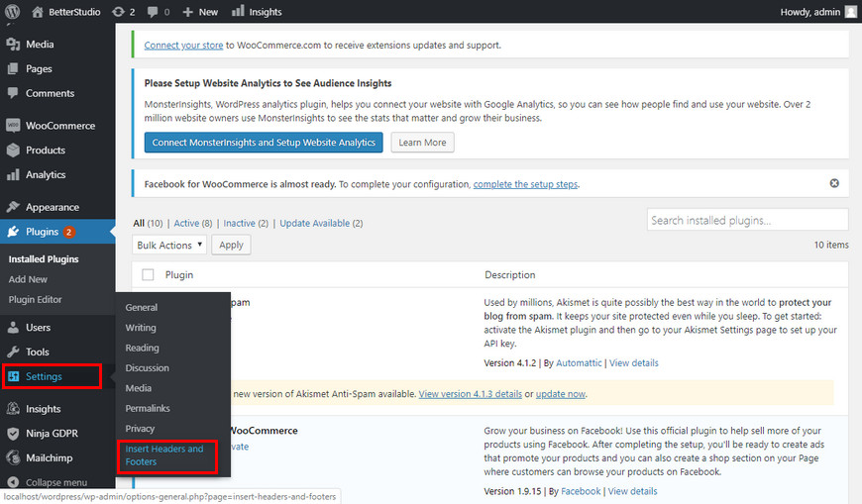
Task: Filter plugins by Active (8)
Action: click(x=193, y=223)
